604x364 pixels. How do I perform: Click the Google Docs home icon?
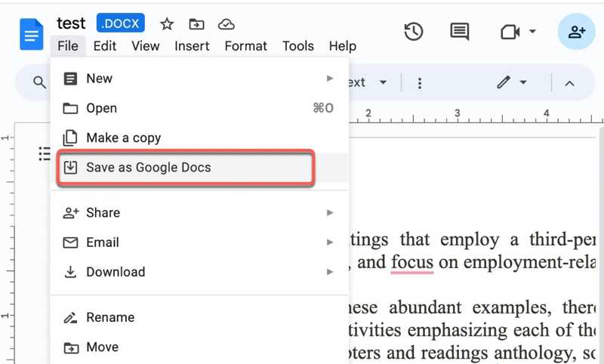pos(32,34)
